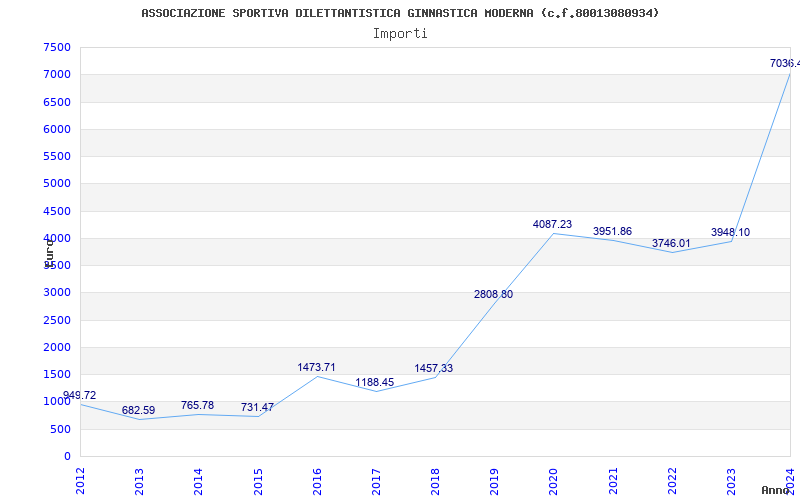Viewport: 800px width, 500px height.
Task: Select the 765.78 data label
Action: 197,406
